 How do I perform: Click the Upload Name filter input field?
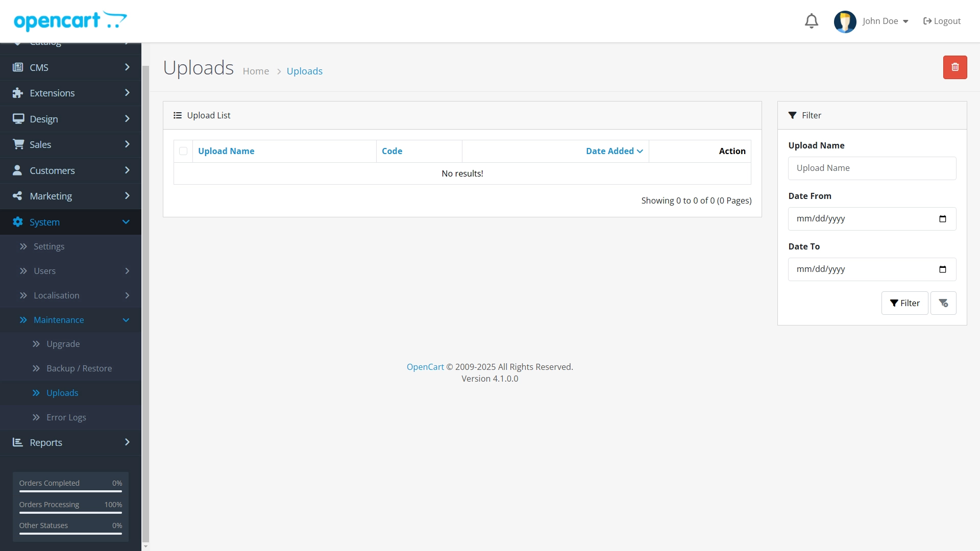tap(872, 167)
